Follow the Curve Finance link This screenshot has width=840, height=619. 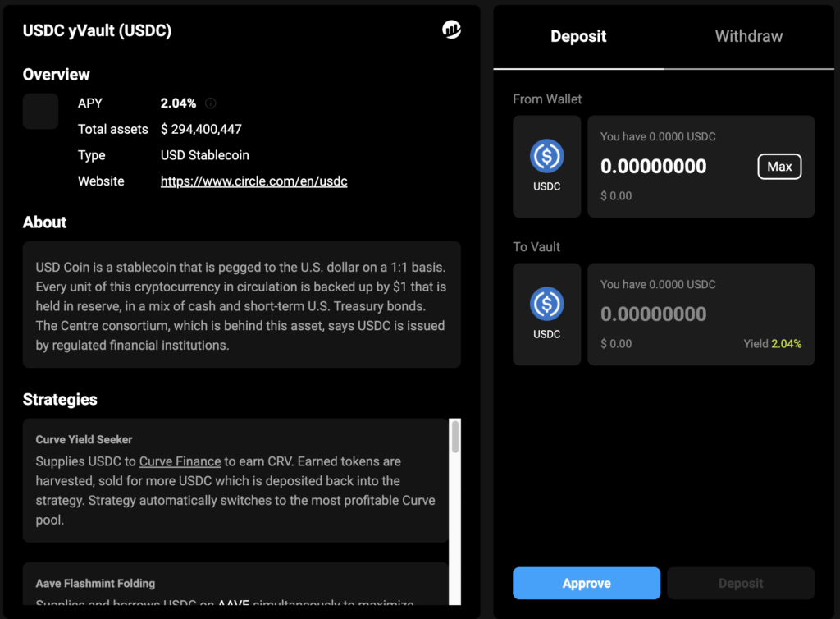(x=180, y=461)
